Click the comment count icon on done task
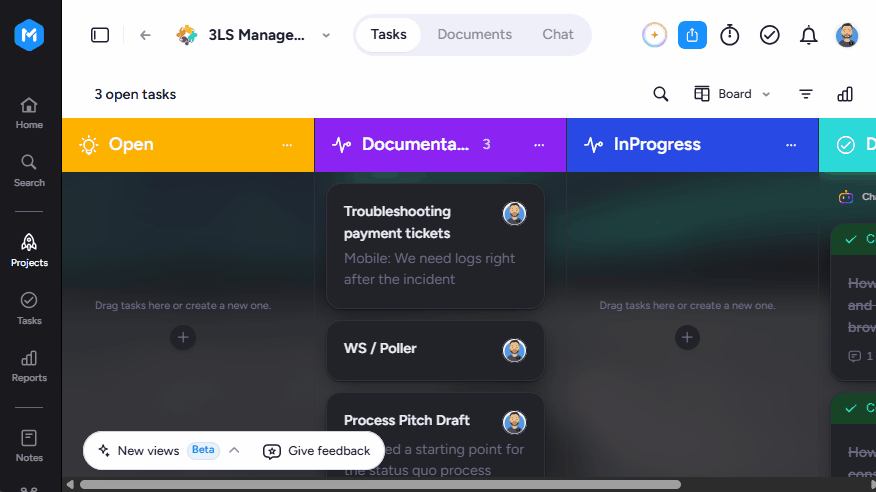Screen dimensions: 876x492 [x=854, y=356]
